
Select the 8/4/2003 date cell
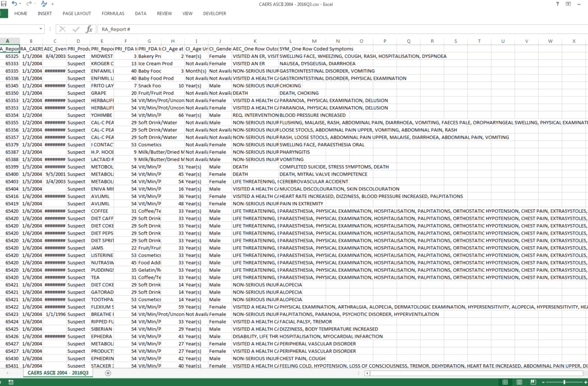coord(55,56)
